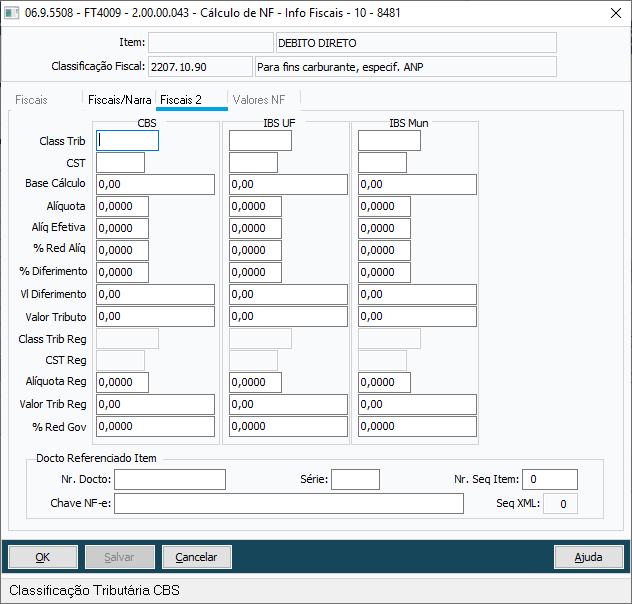Click the application icon in the title bar
This screenshot has width=632, height=604.
click(11, 13)
